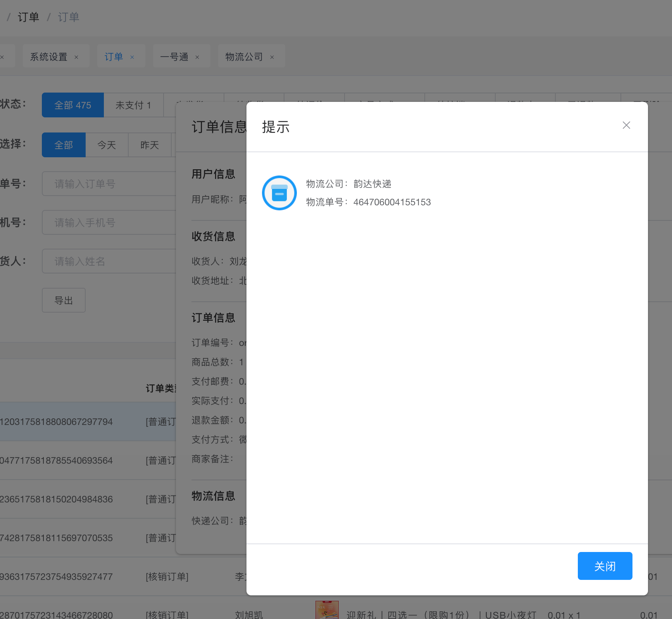Click the 导出 export button
This screenshot has height=619, width=672.
[x=64, y=300]
